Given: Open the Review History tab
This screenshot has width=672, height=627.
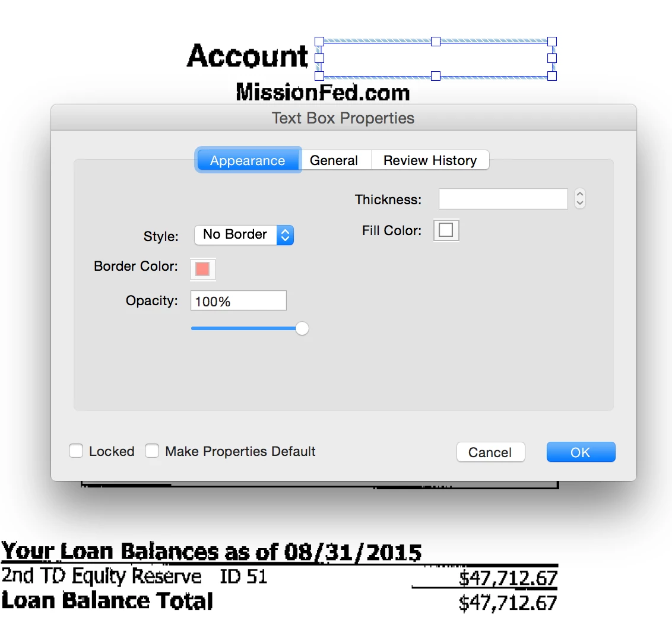Looking at the screenshot, I should click(430, 160).
